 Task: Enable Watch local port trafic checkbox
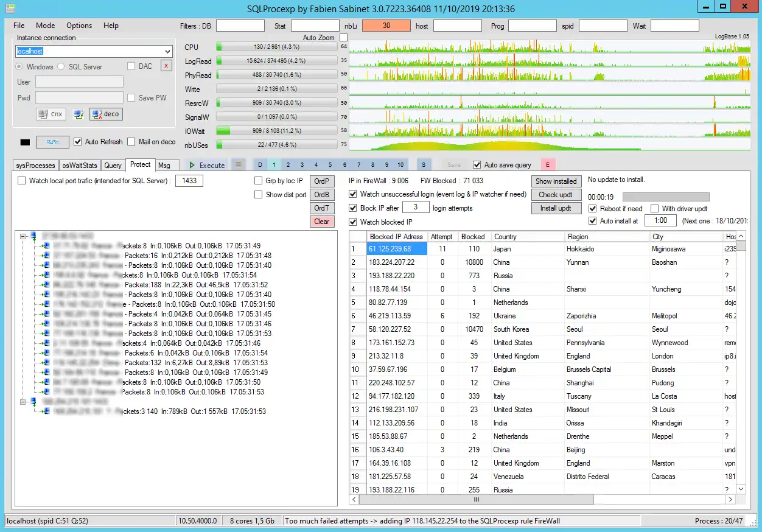pyautogui.click(x=22, y=181)
